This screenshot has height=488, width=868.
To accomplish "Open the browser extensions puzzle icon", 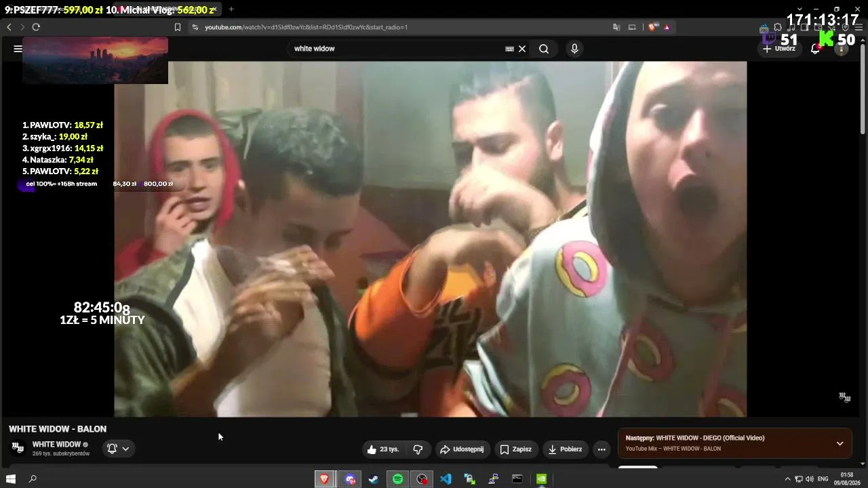I will tap(778, 27).
